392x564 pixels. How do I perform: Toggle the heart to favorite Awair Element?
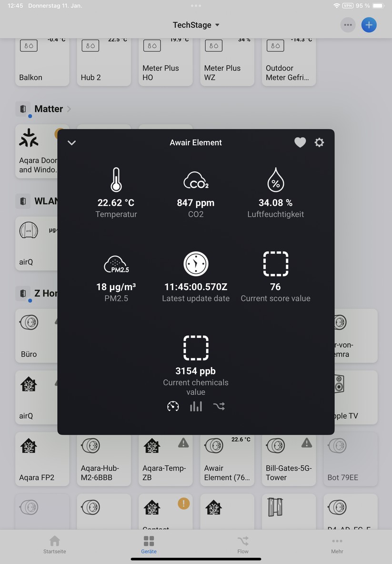click(300, 142)
